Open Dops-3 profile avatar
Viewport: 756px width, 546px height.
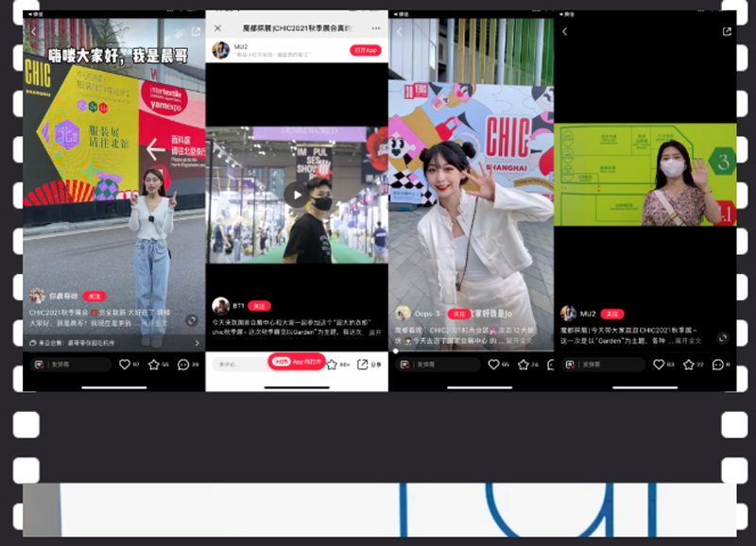404,314
